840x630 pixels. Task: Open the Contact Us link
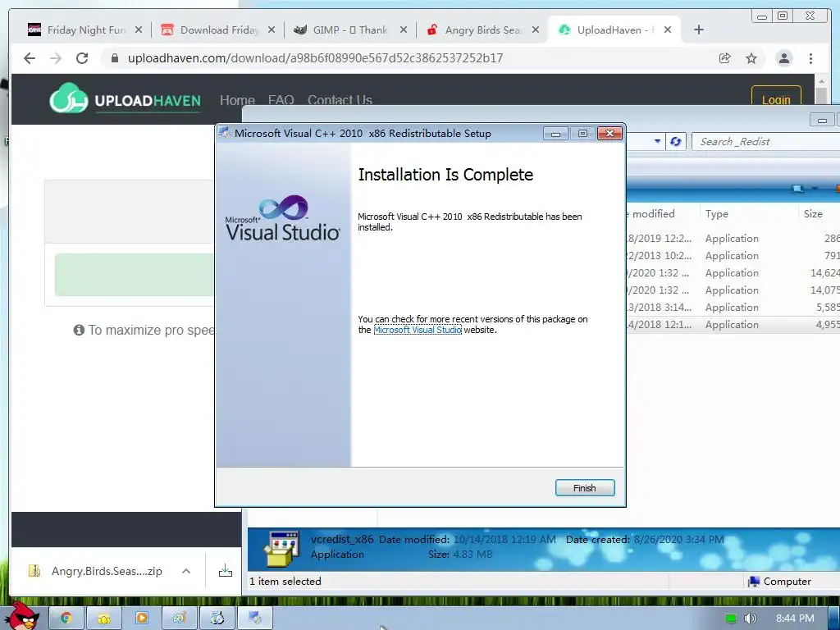pyautogui.click(x=340, y=99)
